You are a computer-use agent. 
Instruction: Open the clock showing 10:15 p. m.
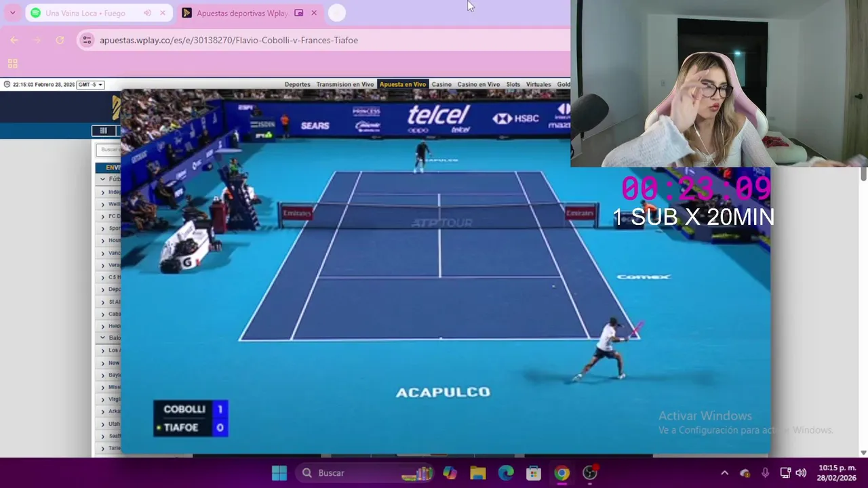tap(837, 473)
